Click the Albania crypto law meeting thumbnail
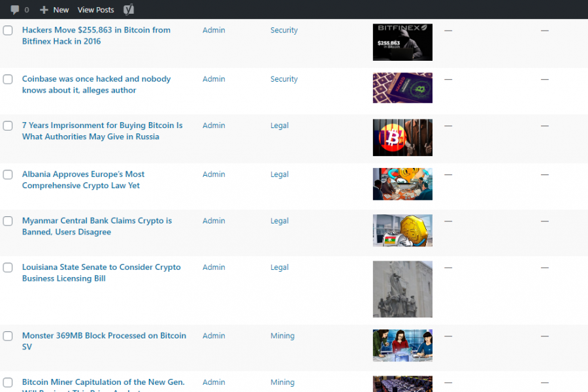The image size is (588, 392). (402, 184)
